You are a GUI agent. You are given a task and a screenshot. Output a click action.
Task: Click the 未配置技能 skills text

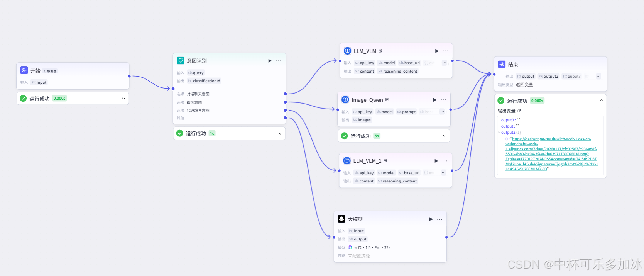click(358, 256)
